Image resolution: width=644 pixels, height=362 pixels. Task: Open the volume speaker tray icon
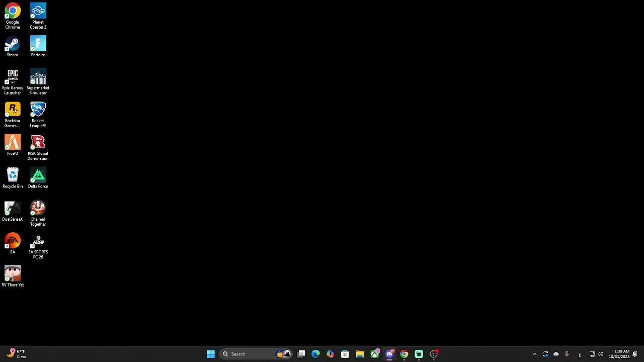point(600,354)
